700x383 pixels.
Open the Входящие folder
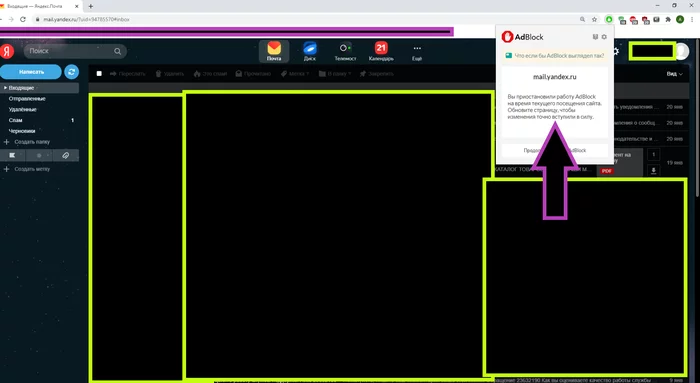tap(39, 88)
